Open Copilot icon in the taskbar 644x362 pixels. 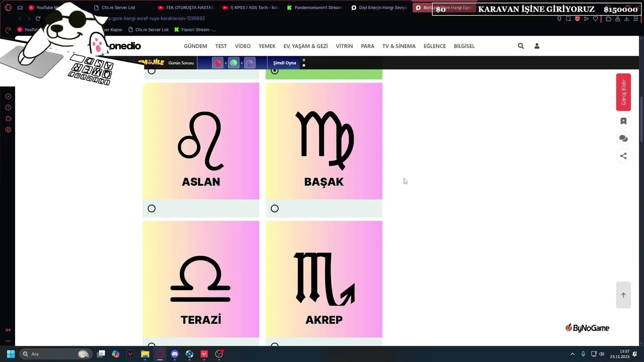116,354
